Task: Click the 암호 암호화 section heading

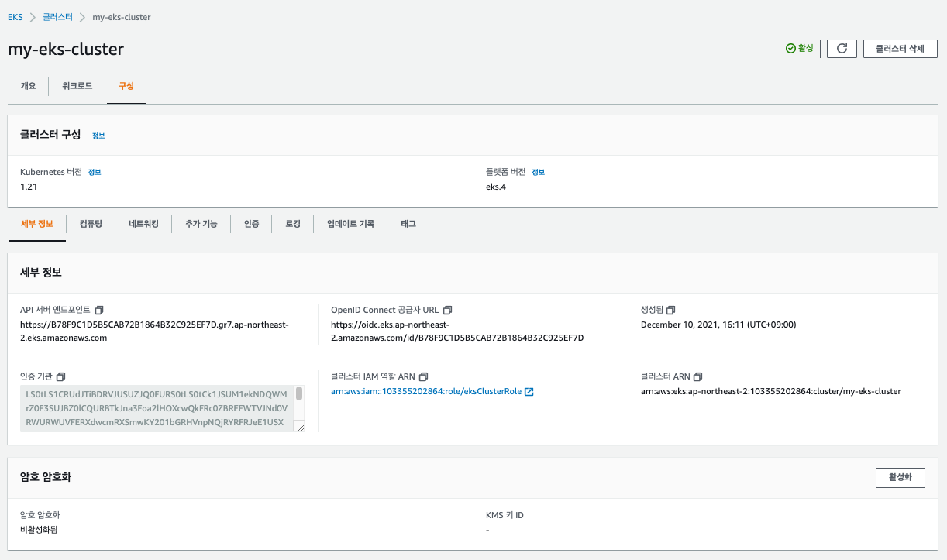Action: (46, 477)
